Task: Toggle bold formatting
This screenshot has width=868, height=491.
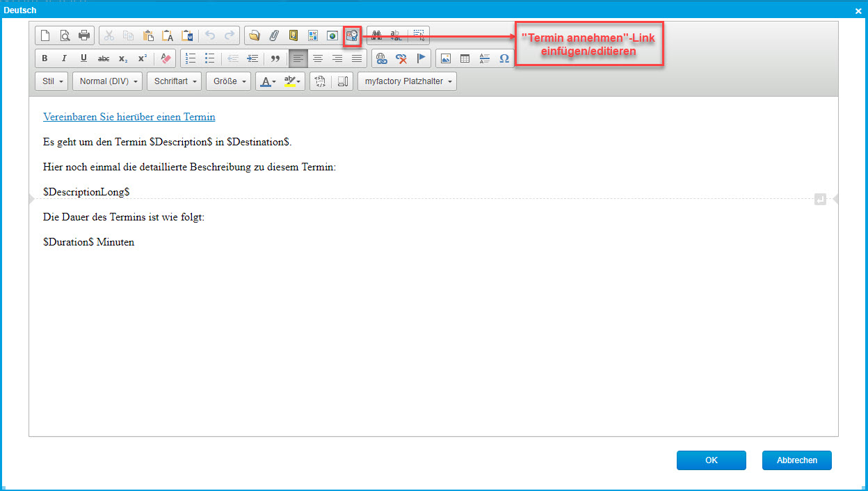Action: pyautogui.click(x=45, y=58)
